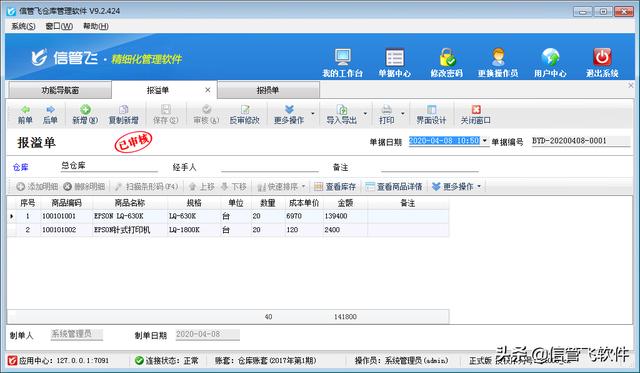640x373 pixels.
Task: Click 修改密码 padlock icon
Action: (x=447, y=57)
